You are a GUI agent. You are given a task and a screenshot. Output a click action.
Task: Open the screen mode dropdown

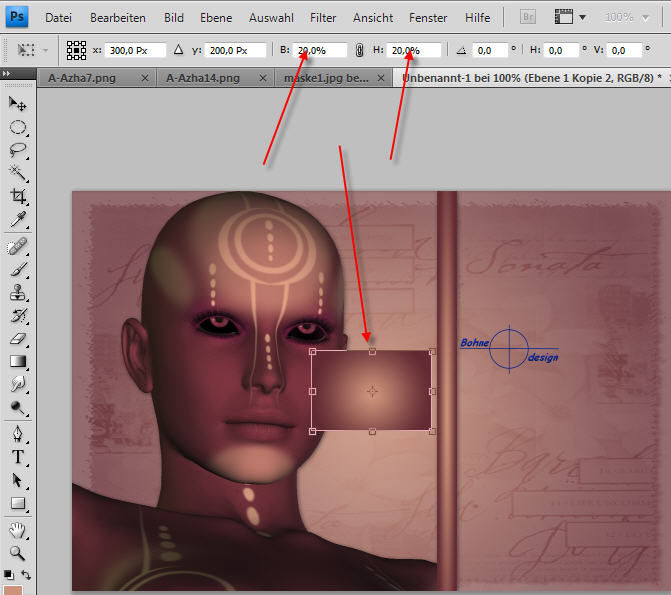[570, 17]
